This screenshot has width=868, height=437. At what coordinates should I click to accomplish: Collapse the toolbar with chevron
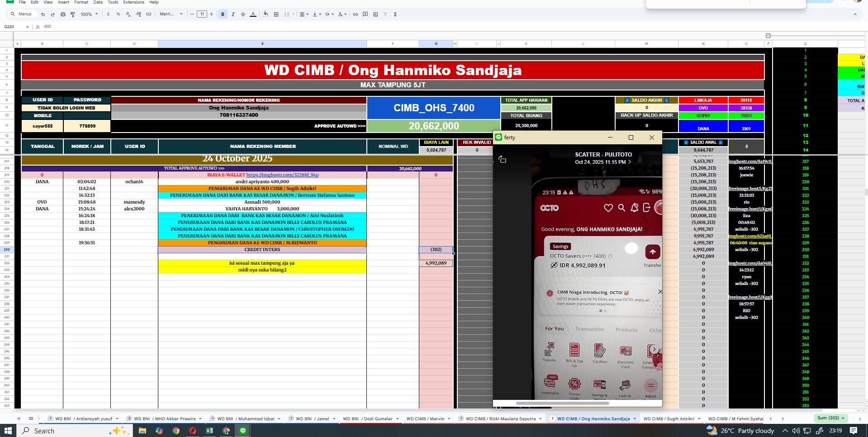point(855,14)
